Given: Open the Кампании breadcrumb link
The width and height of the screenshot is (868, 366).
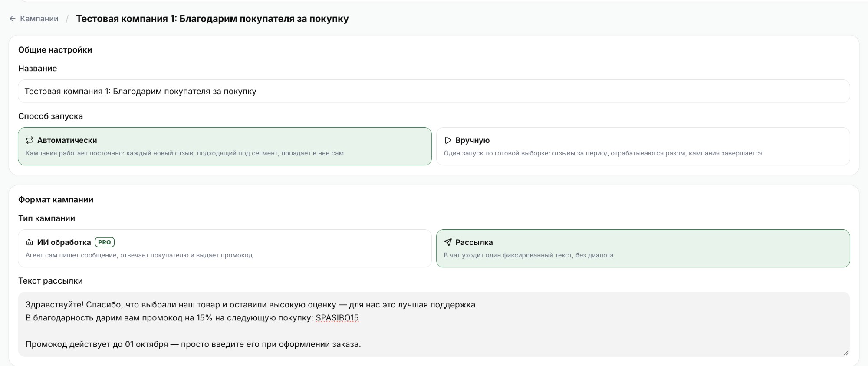Looking at the screenshot, I should [39, 19].
